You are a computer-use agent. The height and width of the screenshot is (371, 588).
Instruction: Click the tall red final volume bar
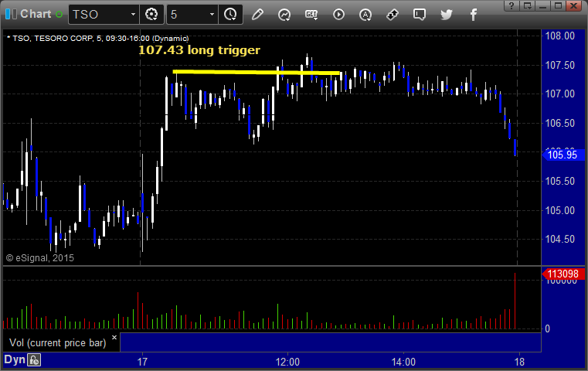(515, 301)
